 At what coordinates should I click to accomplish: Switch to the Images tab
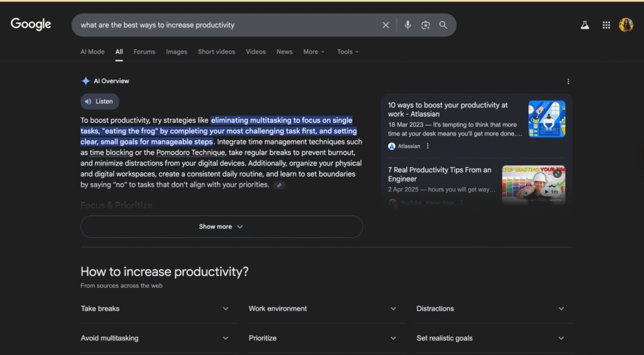[x=176, y=52]
